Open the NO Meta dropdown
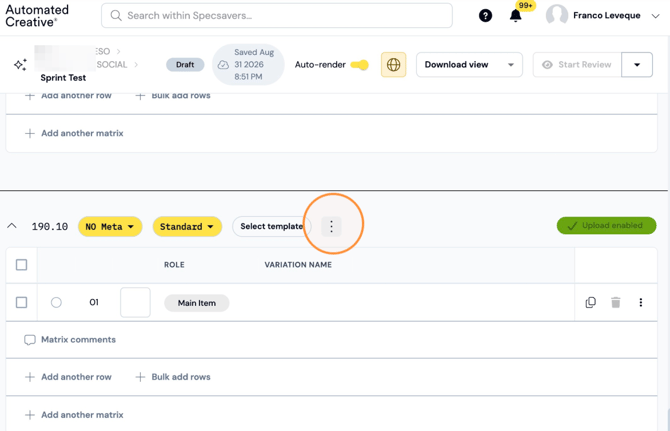This screenshot has width=670, height=431. tap(110, 226)
